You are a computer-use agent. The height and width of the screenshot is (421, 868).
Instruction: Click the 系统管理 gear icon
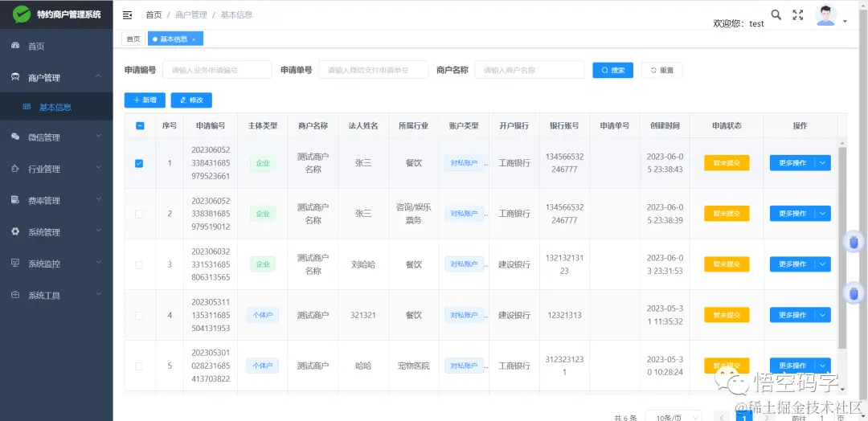(15, 231)
